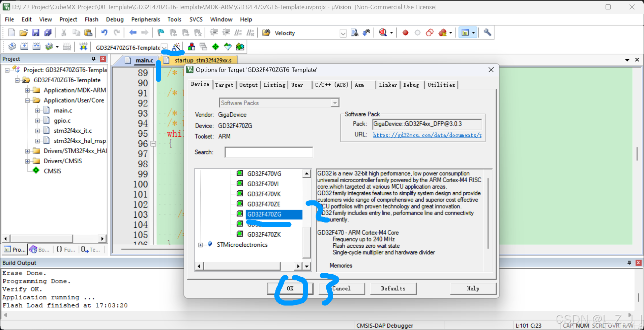Image resolution: width=644 pixels, height=330 pixels.
Task: Expand the Drivers/CMSIS folder
Action: click(27, 161)
